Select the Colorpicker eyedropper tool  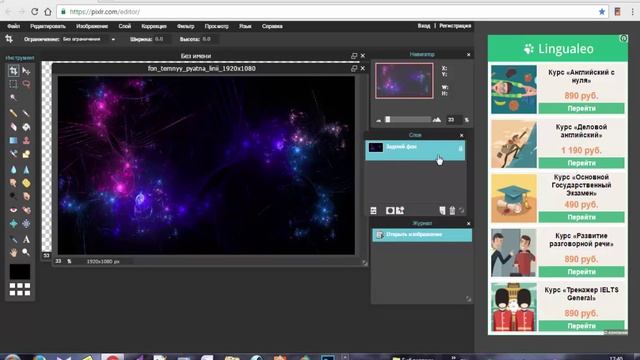pyautogui.click(x=13, y=240)
